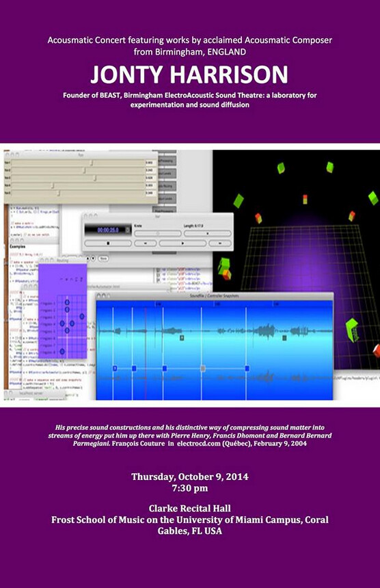Click the Thursday, October 9, 2014 date text

tap(190, 477)
